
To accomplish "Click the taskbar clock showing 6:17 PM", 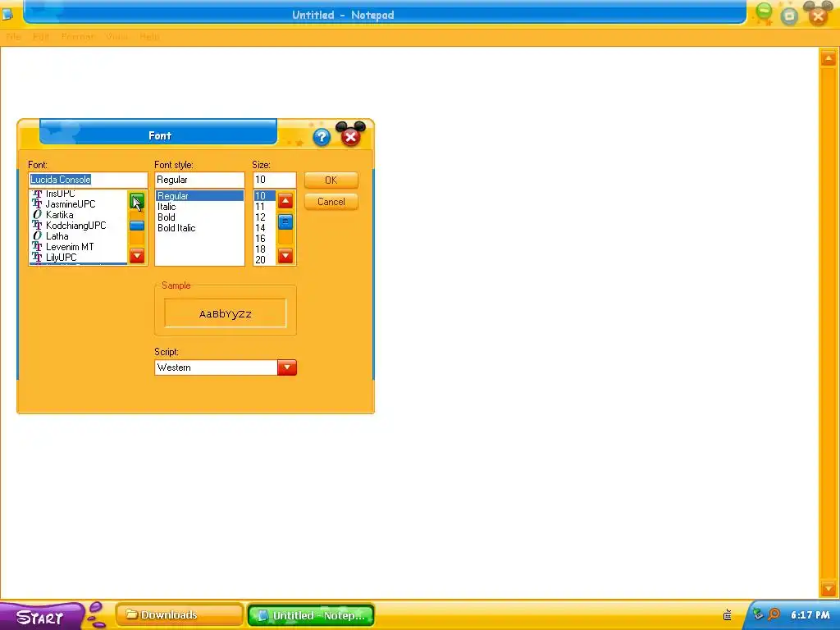I will pyautogui.click(x=810, y=615).
